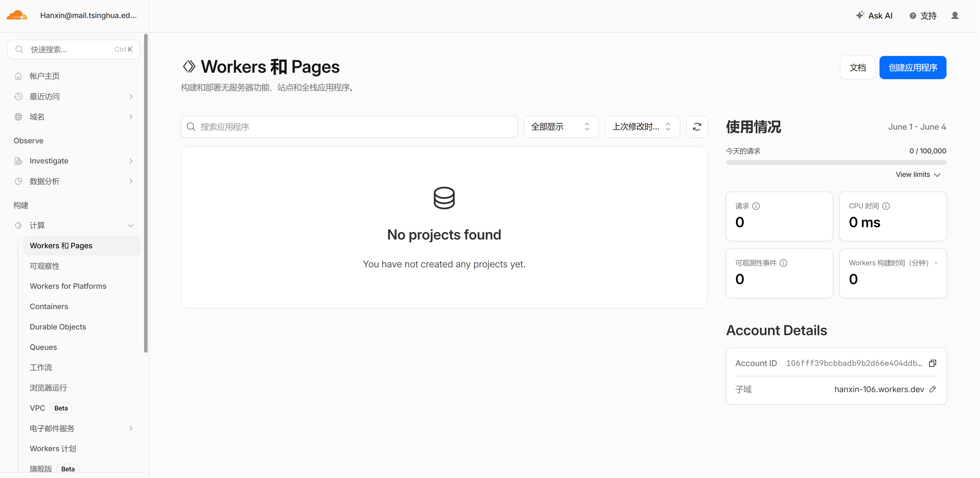Screen dimensions: 980x478
Task: Click the Cloudflare logo icon
Action: pos(17,16)
